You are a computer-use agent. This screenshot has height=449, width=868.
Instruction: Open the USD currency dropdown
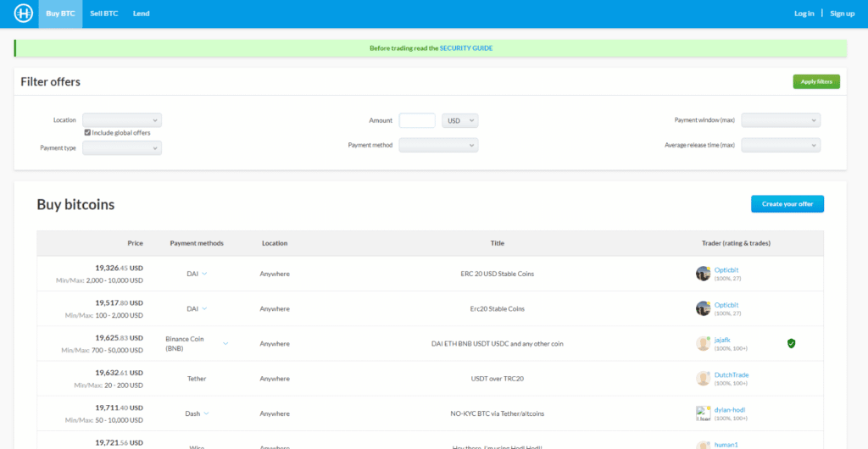tap(459, 120)
